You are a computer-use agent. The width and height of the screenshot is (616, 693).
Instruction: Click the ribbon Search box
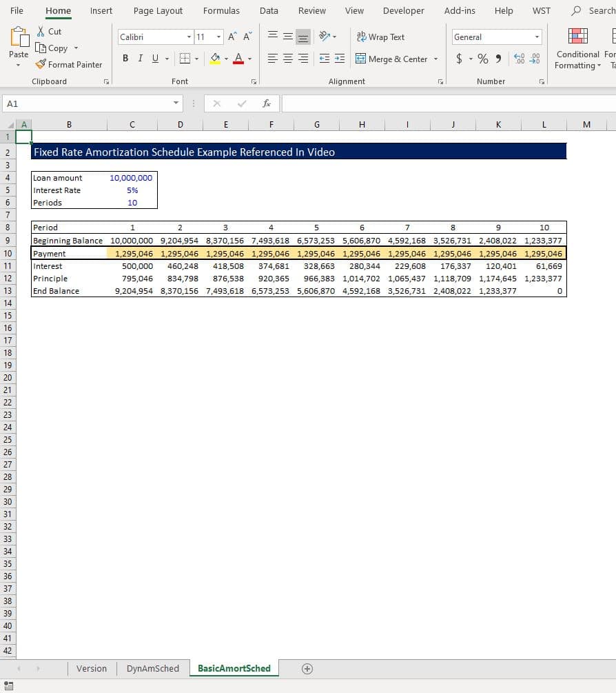593,10
